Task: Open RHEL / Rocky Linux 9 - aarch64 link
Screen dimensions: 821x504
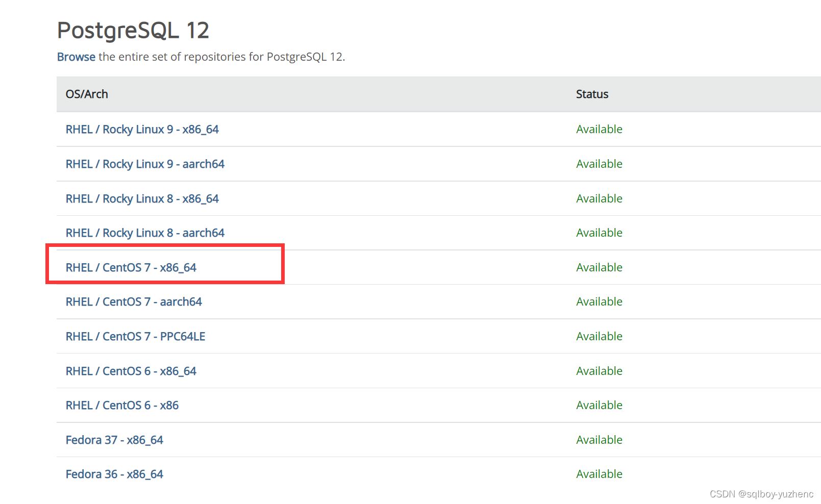Action: [x=145, y=164]
